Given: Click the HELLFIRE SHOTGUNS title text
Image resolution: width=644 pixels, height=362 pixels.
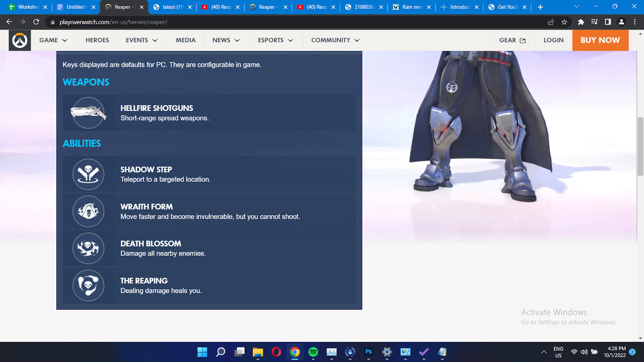Looking at the screenshot, I should (157, 108).
